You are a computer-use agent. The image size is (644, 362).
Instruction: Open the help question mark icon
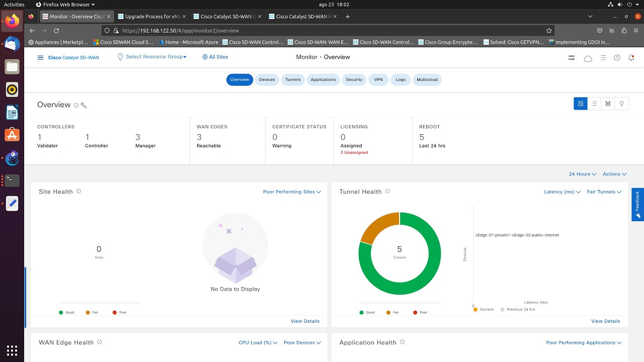click(617, 58)
